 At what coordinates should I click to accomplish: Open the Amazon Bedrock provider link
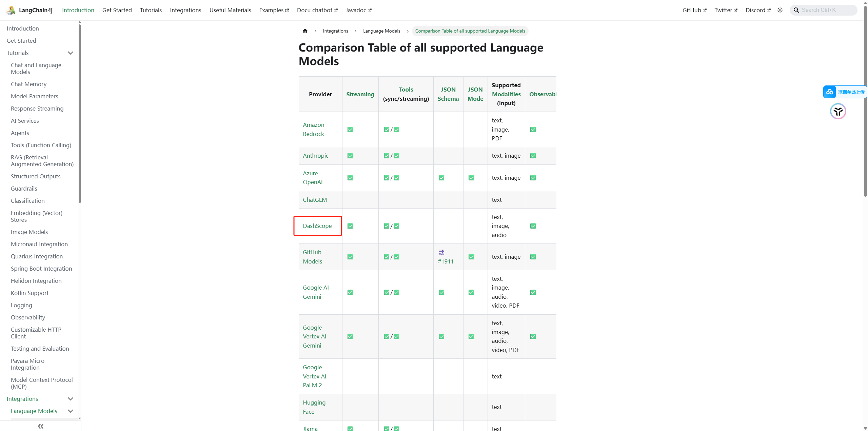(314, 129)
